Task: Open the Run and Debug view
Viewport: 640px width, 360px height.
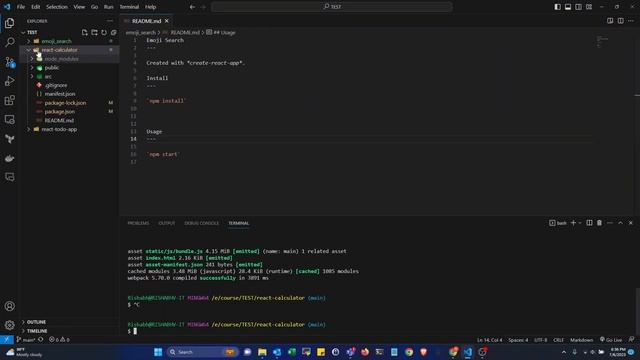Action: [x=9, y=81]
